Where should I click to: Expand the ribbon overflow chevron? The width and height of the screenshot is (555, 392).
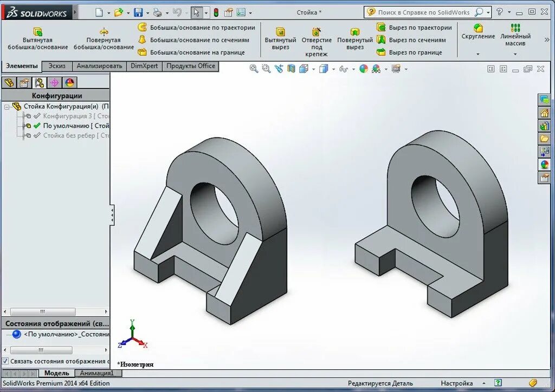pyautogui.click(x=547, y=40)
